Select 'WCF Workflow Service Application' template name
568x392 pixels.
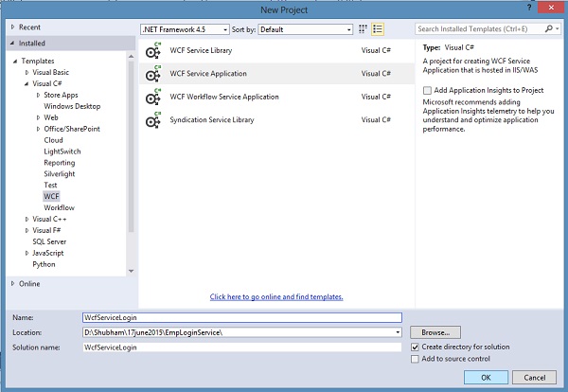tap(224, 97)
